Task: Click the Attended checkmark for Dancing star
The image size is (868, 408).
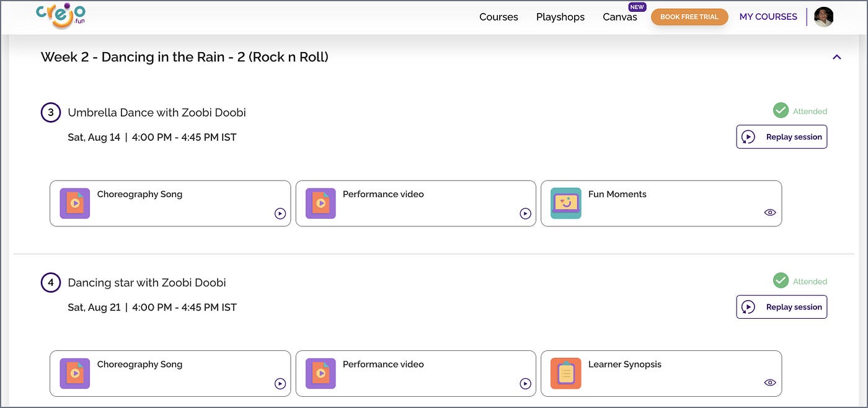Action: [781, 280]
